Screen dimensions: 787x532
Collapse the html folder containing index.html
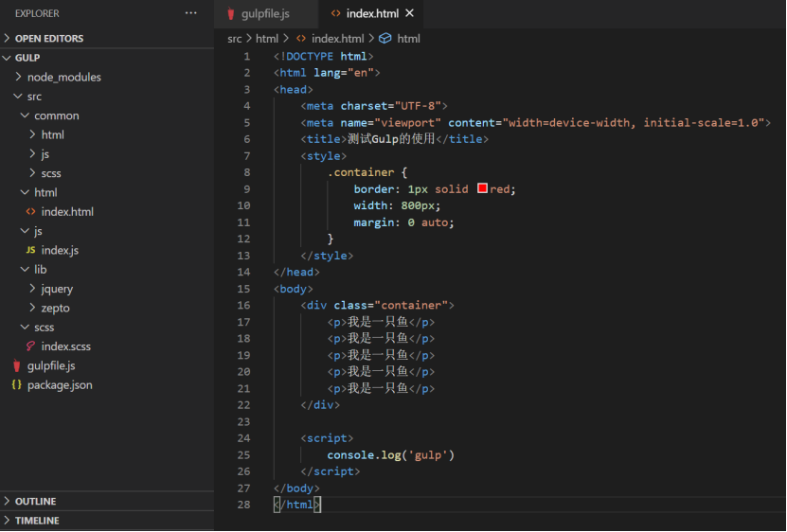coord(107,193)
